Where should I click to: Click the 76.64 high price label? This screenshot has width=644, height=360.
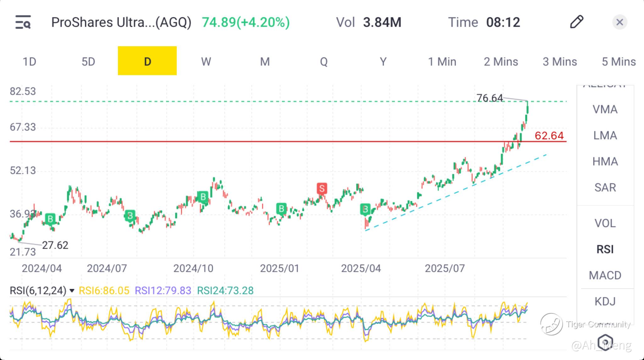(x=489, y=98)
